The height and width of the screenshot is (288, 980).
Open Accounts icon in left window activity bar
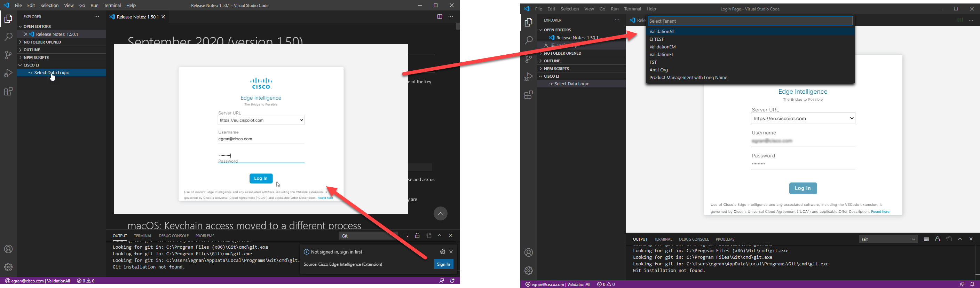click(8, 249)
